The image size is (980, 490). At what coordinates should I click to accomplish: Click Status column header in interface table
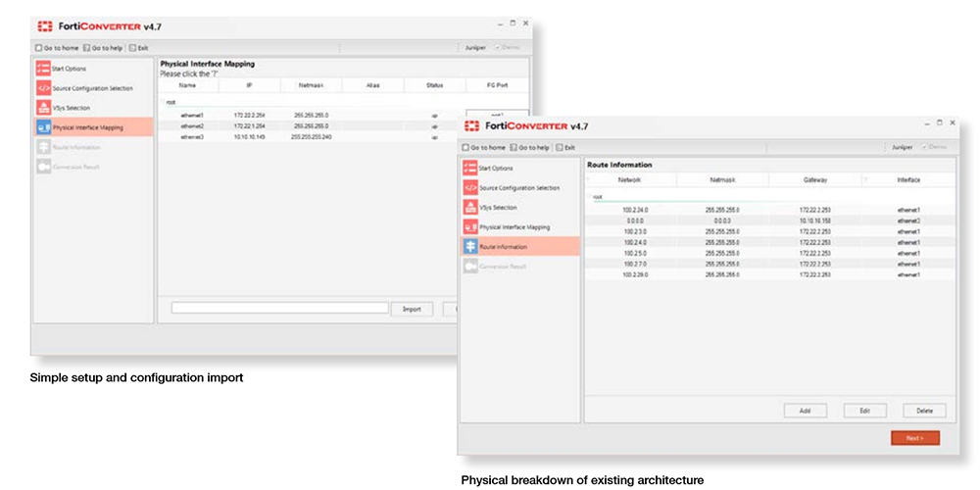(434, 85)
